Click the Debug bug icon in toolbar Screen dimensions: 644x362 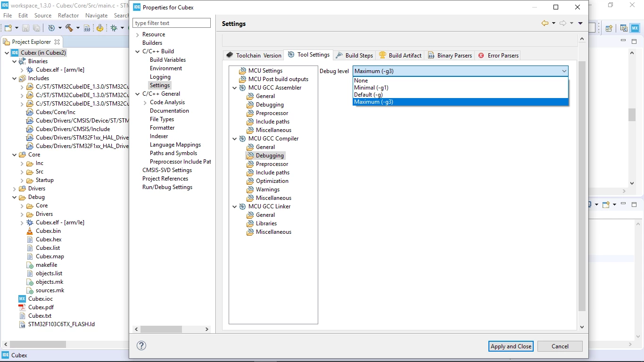pyautogui.click(x=114, y=28)
